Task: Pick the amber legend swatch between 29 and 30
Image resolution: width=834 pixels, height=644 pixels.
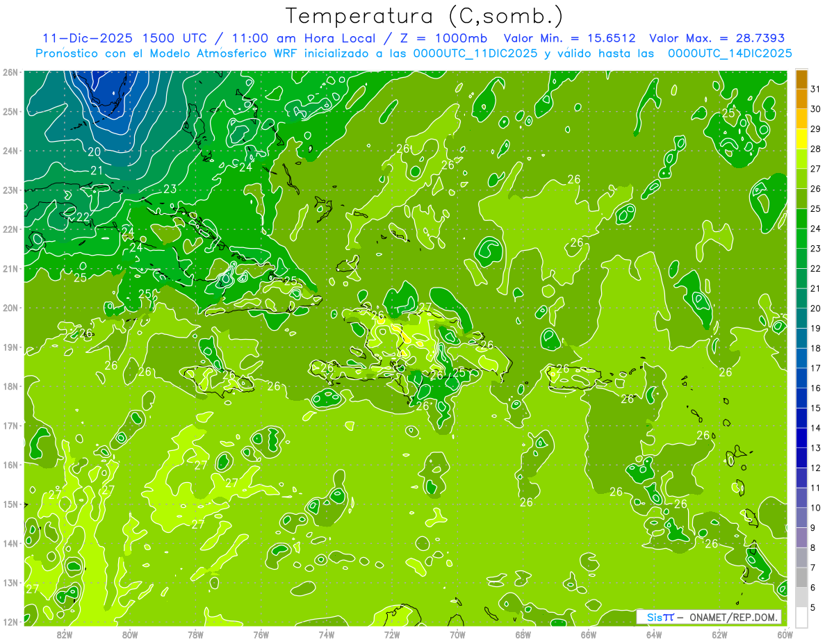Action: coord(801,119)
